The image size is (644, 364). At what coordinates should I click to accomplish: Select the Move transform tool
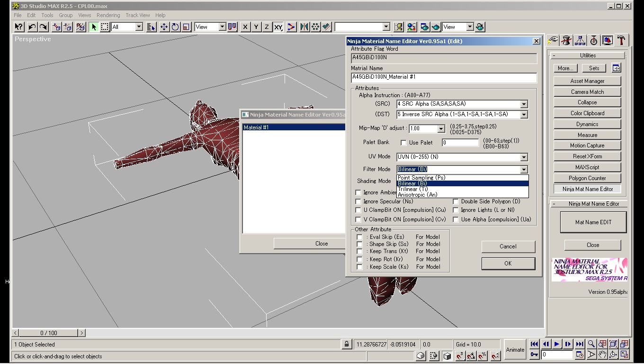pyautogui.click(x=164, y=27)
